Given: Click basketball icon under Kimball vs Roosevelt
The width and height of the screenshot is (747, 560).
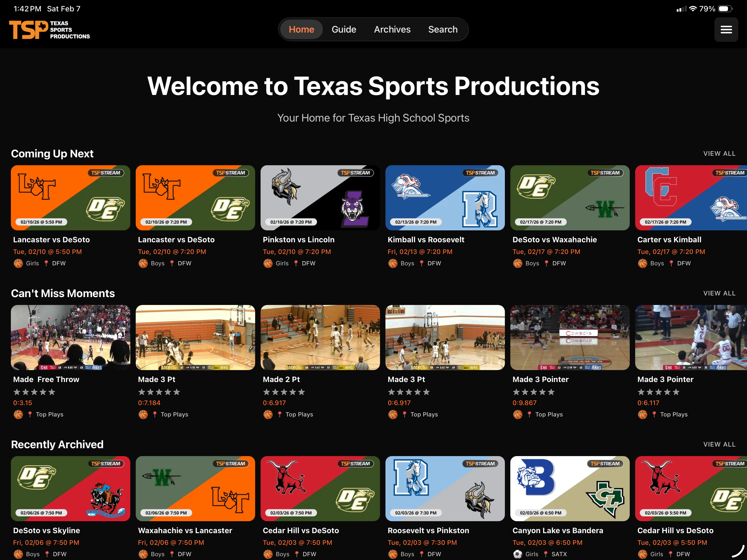Looking at the screenshot, I should (393, 263).
